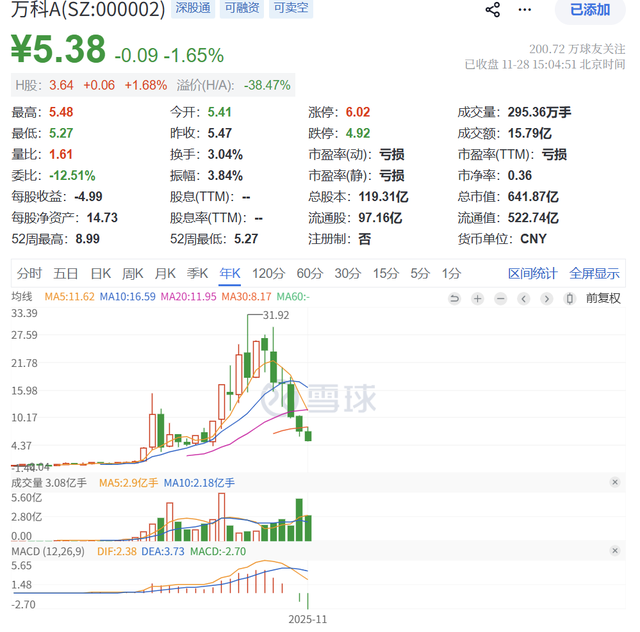Click the 52周最高 8.99 value
Viewport: 640px width, 632px height.
pos(87,239)
